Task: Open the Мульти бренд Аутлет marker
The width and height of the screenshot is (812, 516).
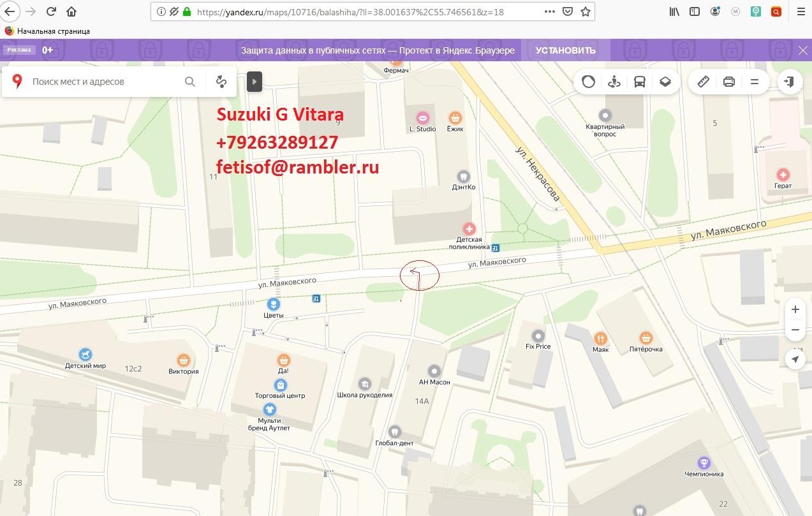Action: (269, 409)
